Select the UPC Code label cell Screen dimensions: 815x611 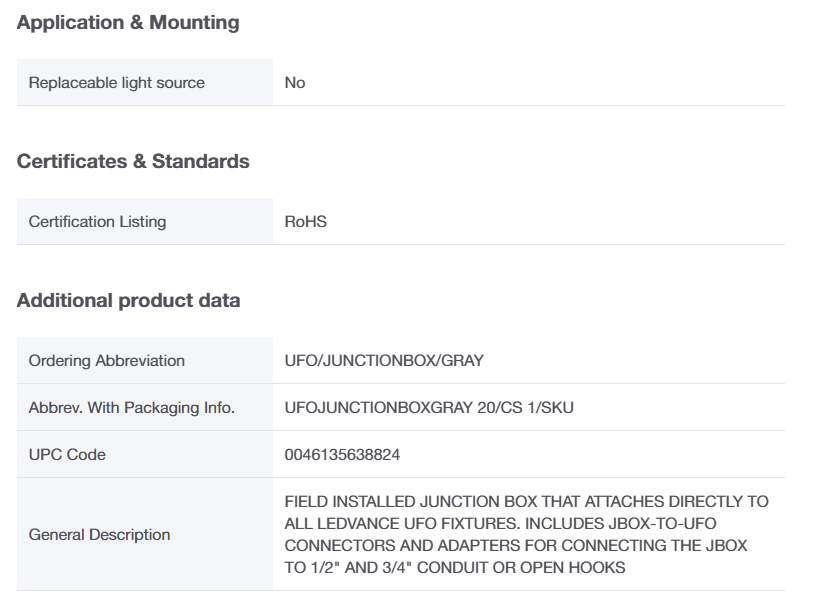click(x=145, y=455)
